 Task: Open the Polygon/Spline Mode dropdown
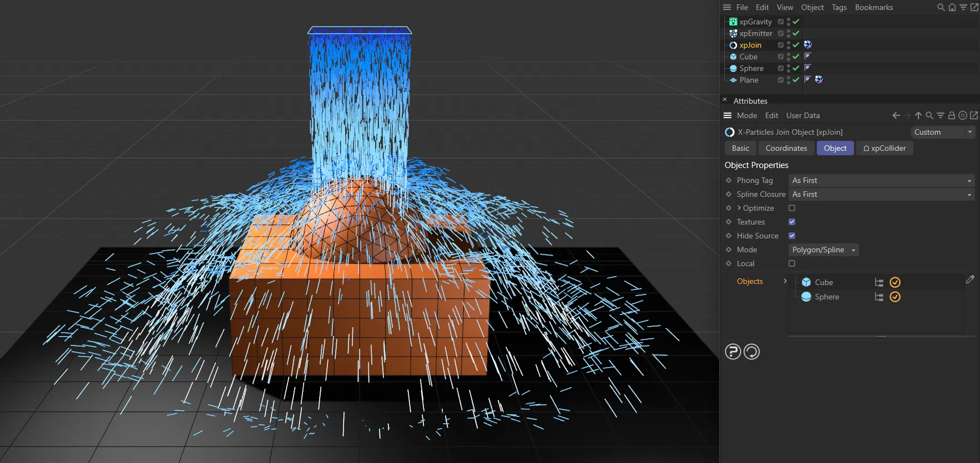click(x=824, y=250)
